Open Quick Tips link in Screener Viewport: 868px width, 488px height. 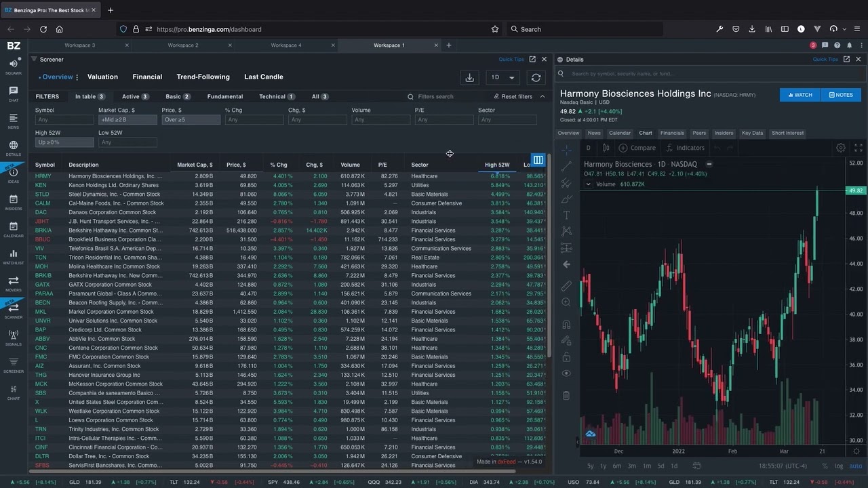click(511, 60)
